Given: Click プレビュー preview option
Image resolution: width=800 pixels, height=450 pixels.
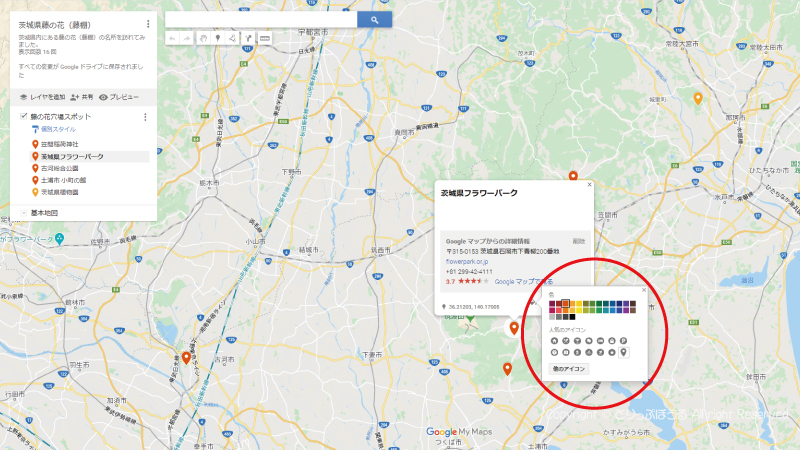Looking at the screenshot, I should 119,97.
